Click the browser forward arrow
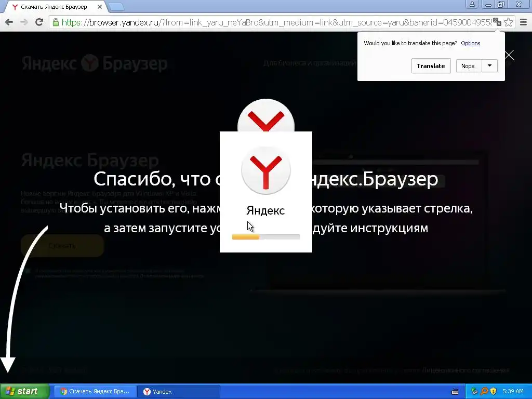 (x=24, y=22)
